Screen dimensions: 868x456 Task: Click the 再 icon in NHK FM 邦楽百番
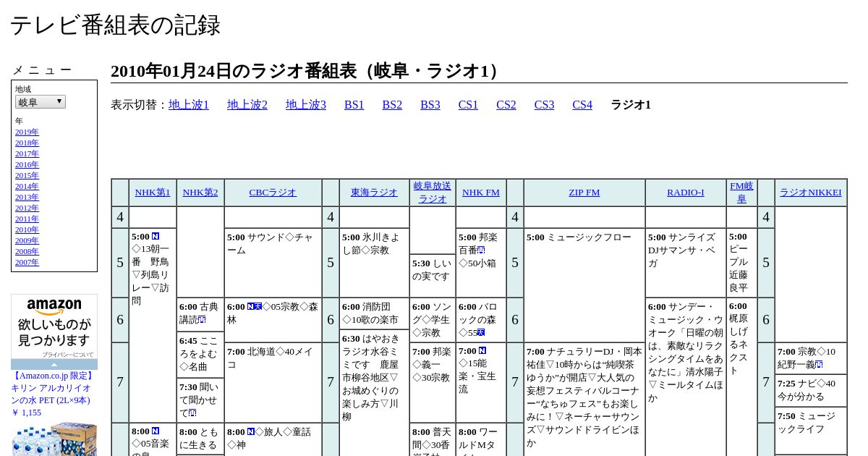point(481,250)
